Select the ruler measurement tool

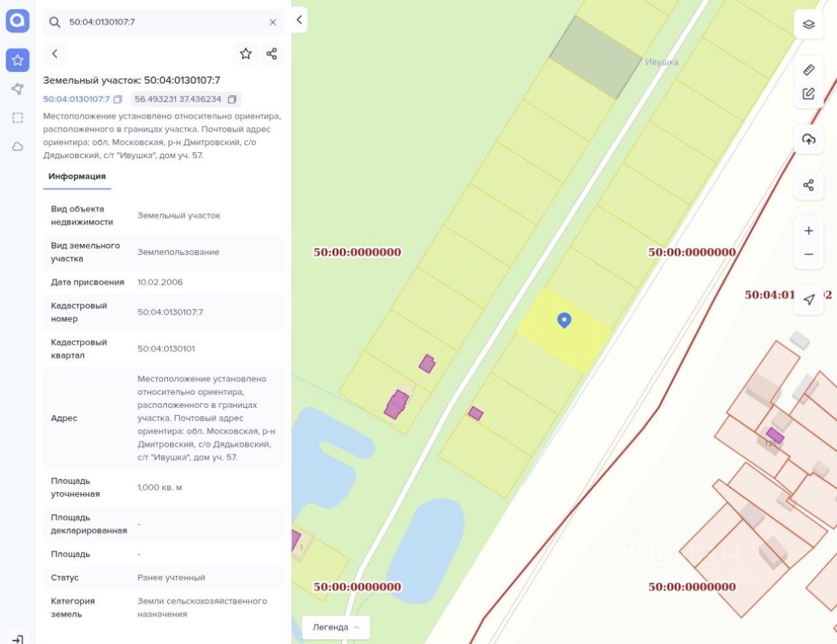coord(809,70)
